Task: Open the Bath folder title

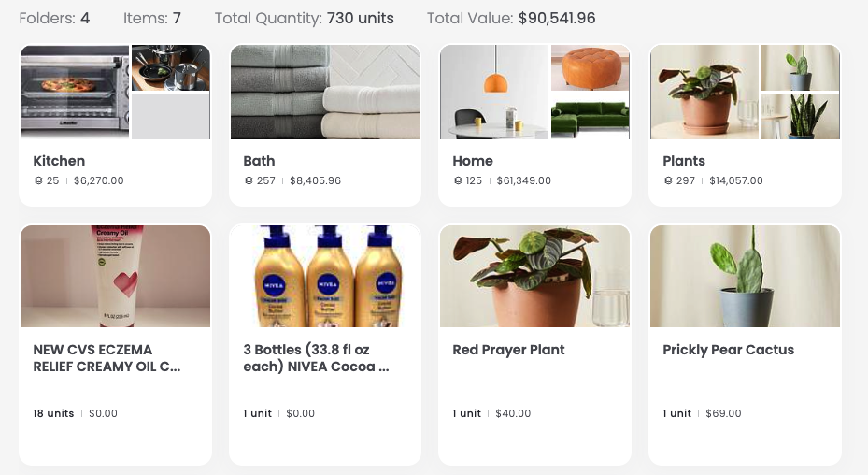Action: (259, 161)
